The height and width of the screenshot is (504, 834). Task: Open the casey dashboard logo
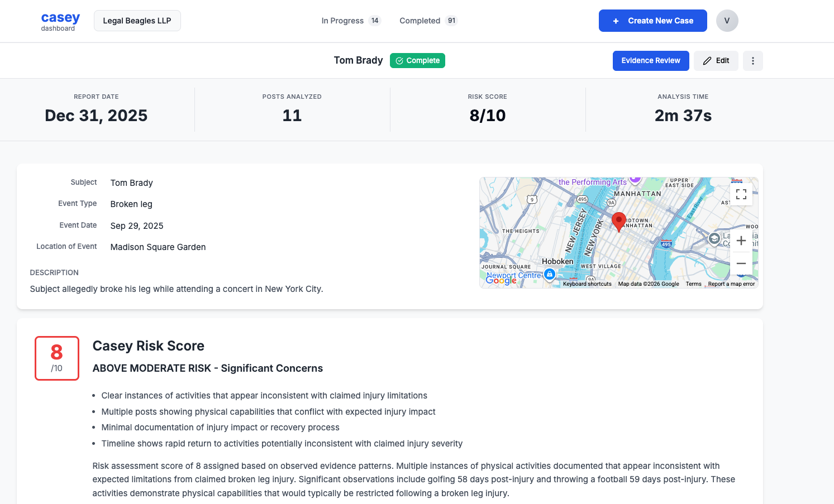pyautogui.click(x=60, y=21)
